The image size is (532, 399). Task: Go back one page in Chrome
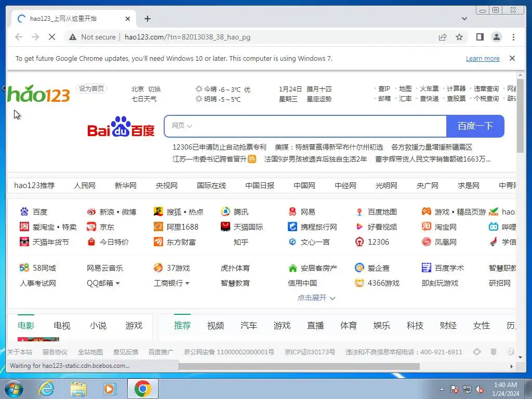(19, 37)
